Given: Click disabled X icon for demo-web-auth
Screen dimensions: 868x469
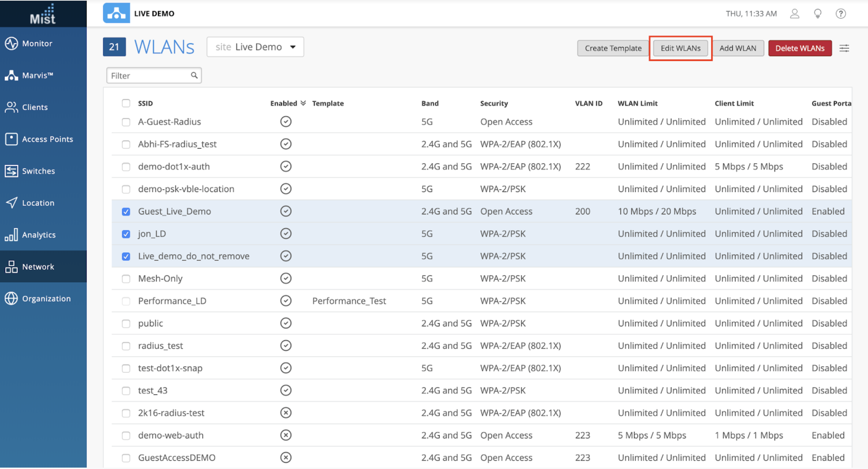Looking at the screenshot, I should pyautogui.click(x=286, y=435).
